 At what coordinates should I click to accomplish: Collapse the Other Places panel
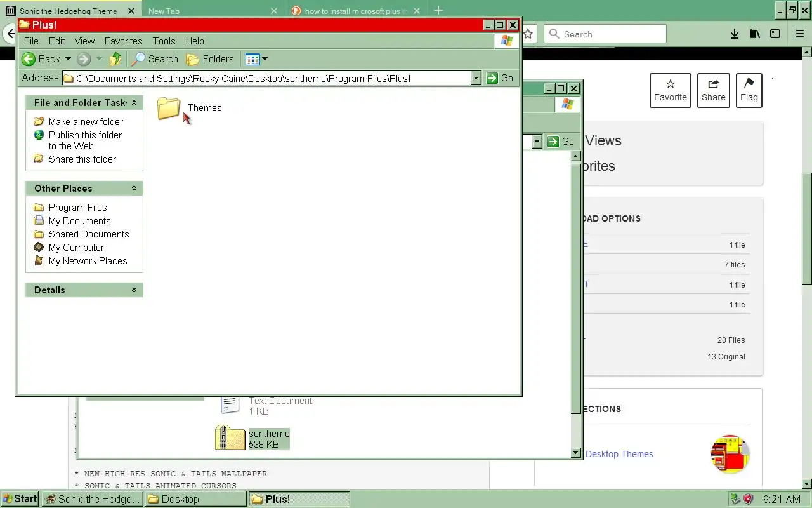pos(134,188)
